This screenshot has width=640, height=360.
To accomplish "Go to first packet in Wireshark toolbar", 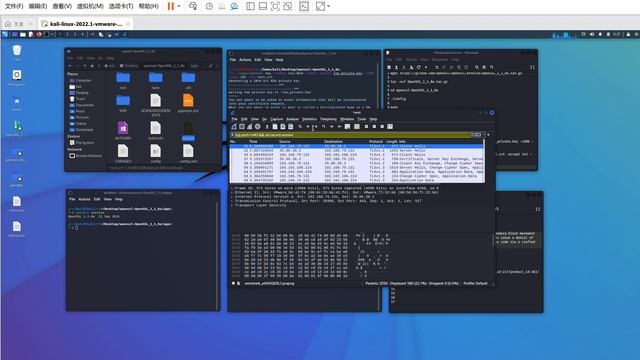I will [x=331, y=127].
